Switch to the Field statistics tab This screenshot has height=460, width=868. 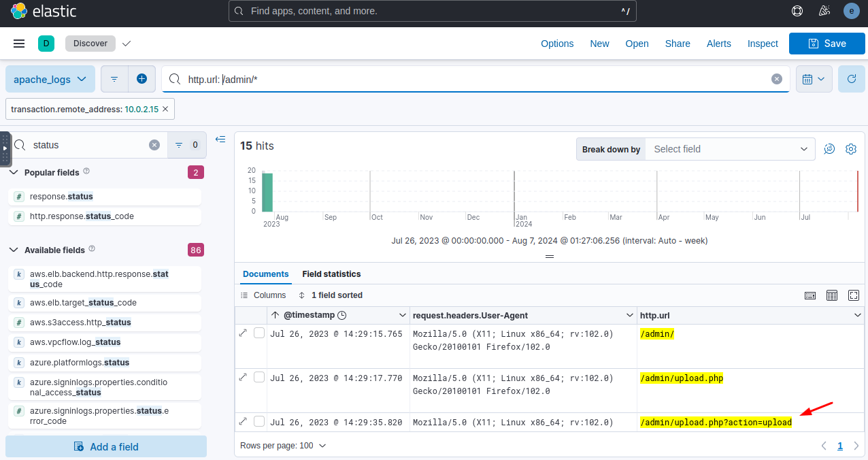click(x=331, y=274)
